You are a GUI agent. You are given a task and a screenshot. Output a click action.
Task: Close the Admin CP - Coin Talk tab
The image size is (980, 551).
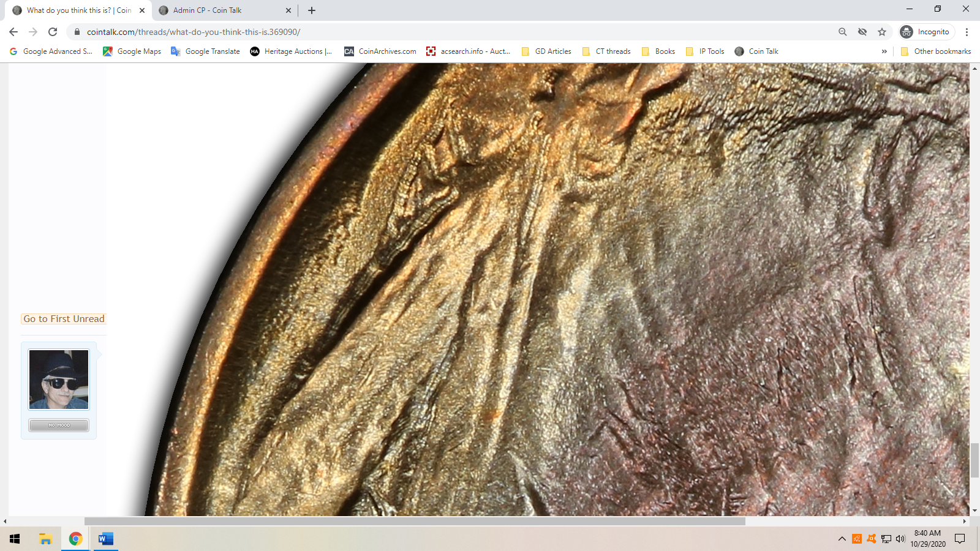click(x=288, y=10)
